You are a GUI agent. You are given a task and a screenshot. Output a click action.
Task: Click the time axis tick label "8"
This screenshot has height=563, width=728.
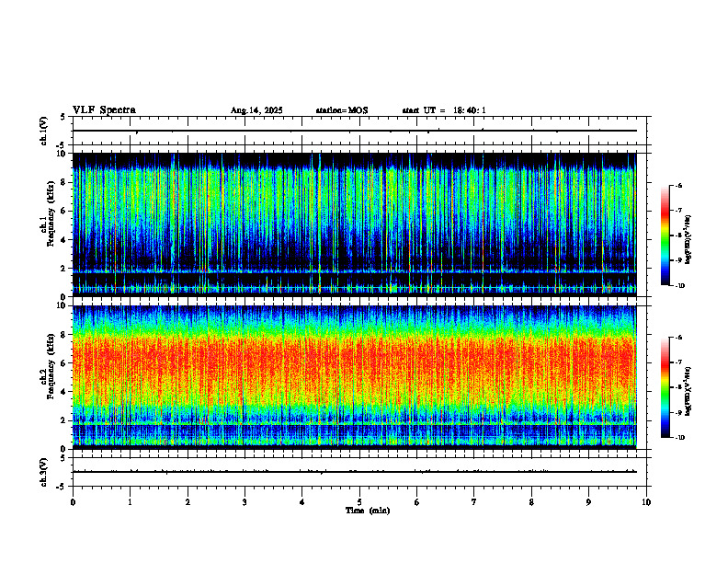pos(531,502)
